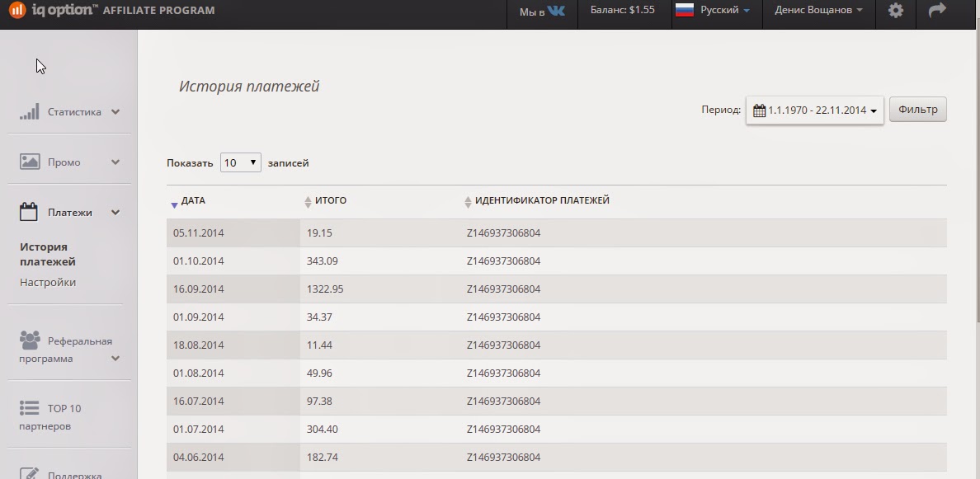Open the VK social network icon
The image size is (980, 479).
pos(556,11)
